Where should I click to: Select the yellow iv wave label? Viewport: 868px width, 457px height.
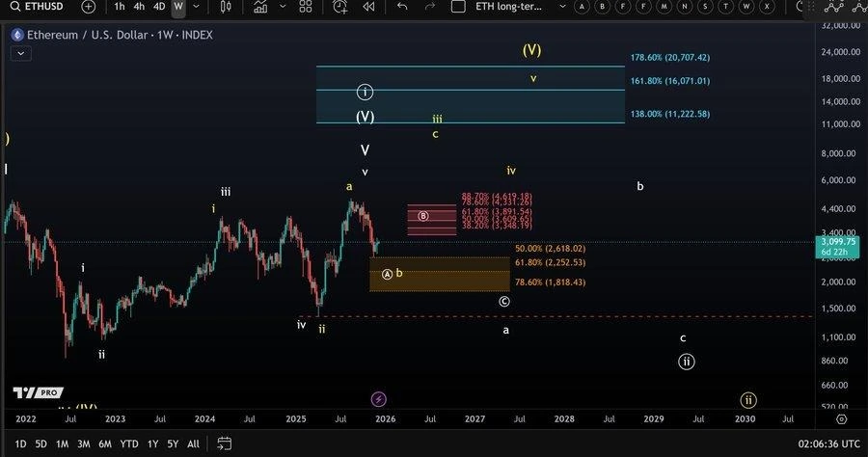tap(511, 171)
